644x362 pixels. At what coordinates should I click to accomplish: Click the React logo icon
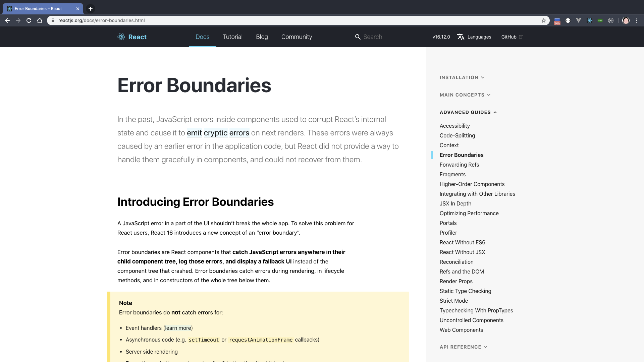121,37
